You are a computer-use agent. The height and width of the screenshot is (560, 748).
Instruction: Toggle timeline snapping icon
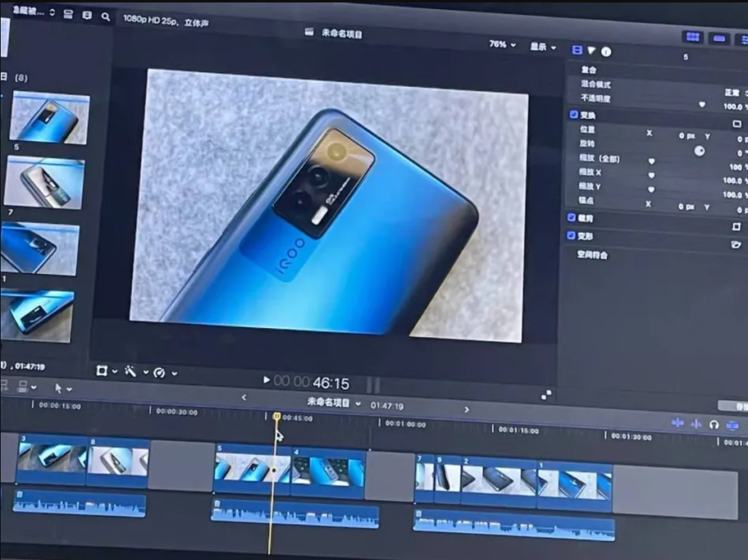coord(732,426)
